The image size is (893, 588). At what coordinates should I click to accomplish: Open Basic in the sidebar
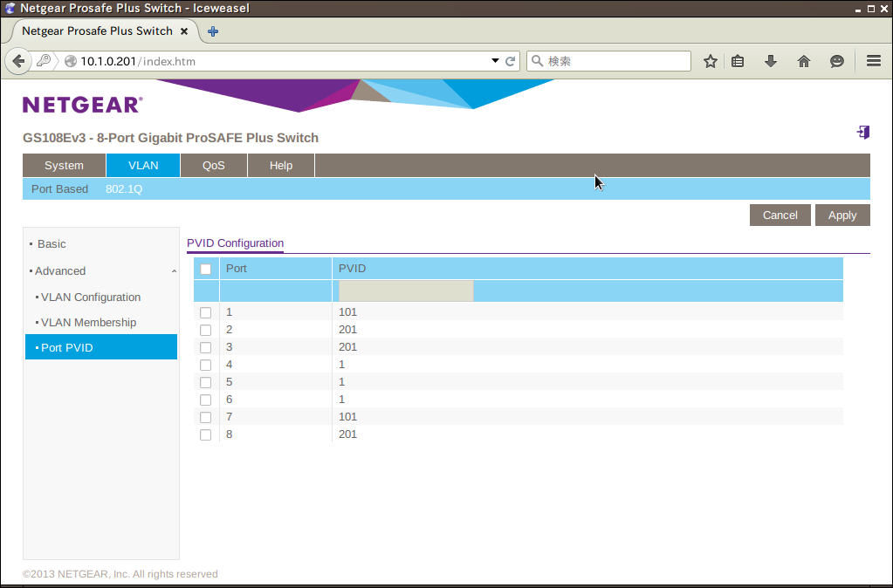click(x=52, y=243)
